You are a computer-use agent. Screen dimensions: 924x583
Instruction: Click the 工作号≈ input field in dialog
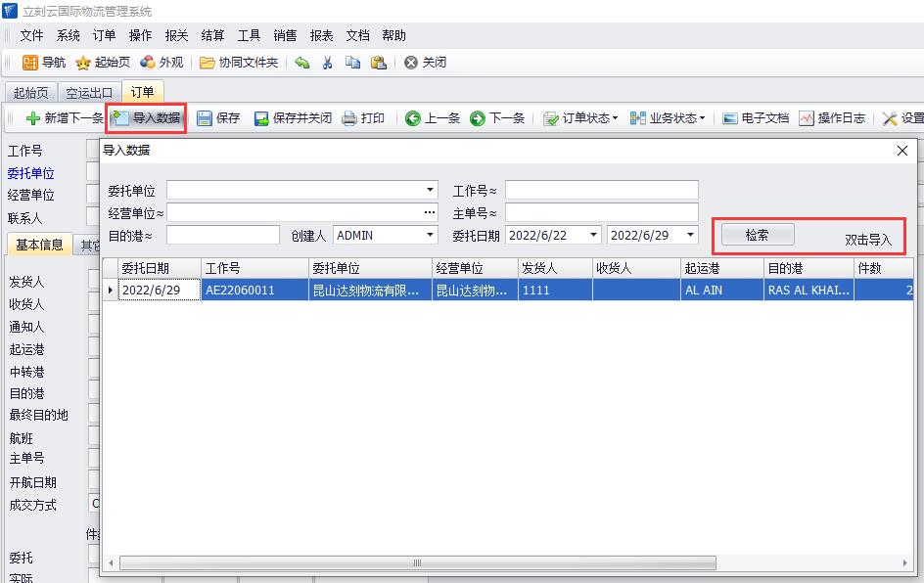[601, 190]
